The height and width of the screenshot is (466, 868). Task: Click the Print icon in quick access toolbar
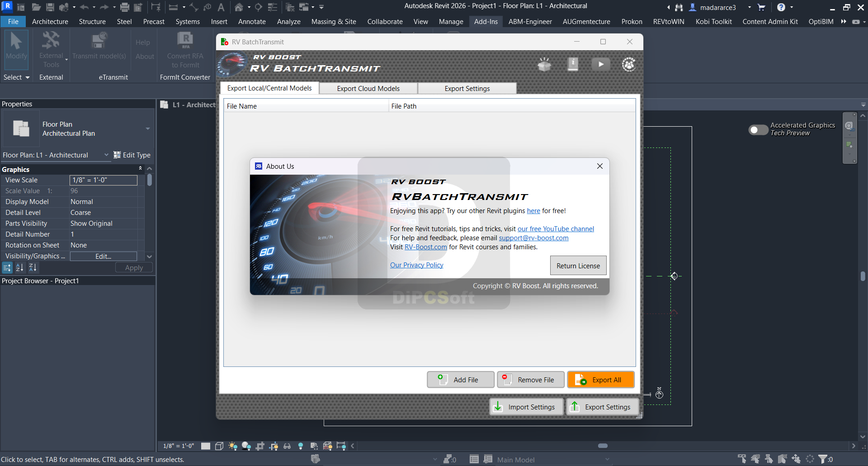[125, 7]
